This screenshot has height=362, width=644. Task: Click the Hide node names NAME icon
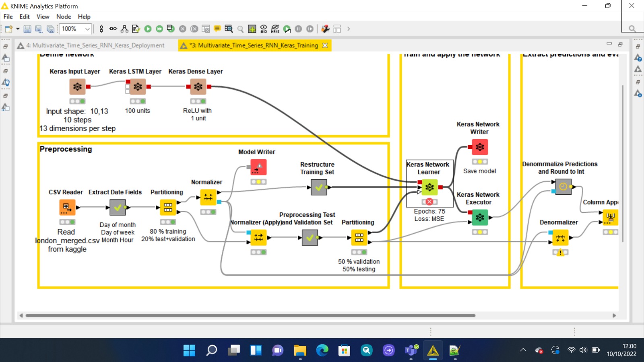[x=275, y=29]
